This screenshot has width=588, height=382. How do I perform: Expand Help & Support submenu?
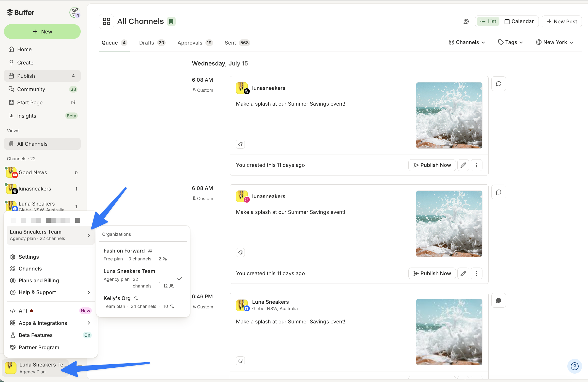point(51,292)
